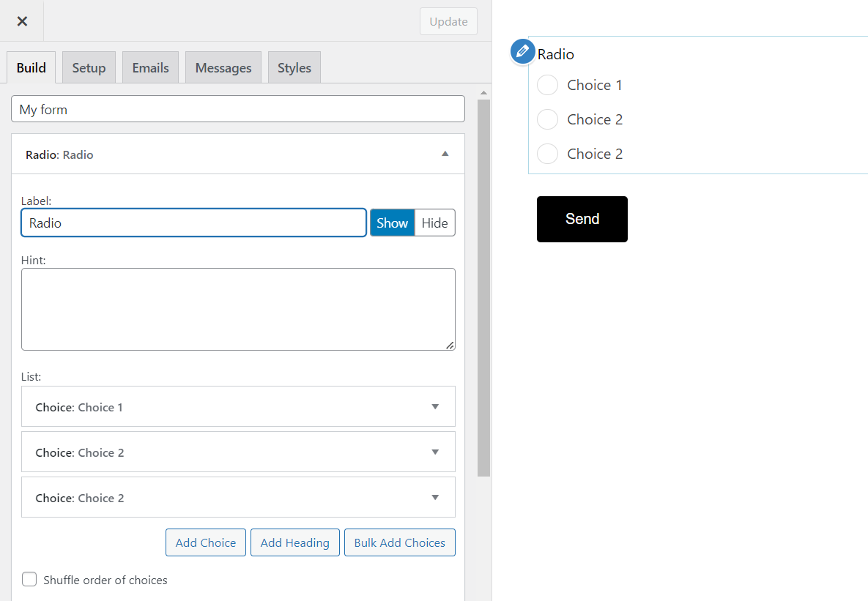
Task: Switch to the Build tab
Action: [31, 67]
